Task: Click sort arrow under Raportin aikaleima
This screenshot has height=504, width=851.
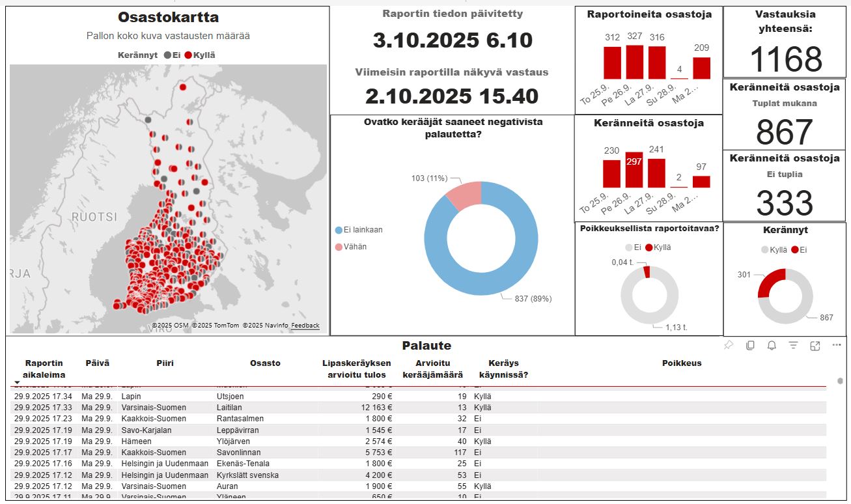Action: pos(18,383)
